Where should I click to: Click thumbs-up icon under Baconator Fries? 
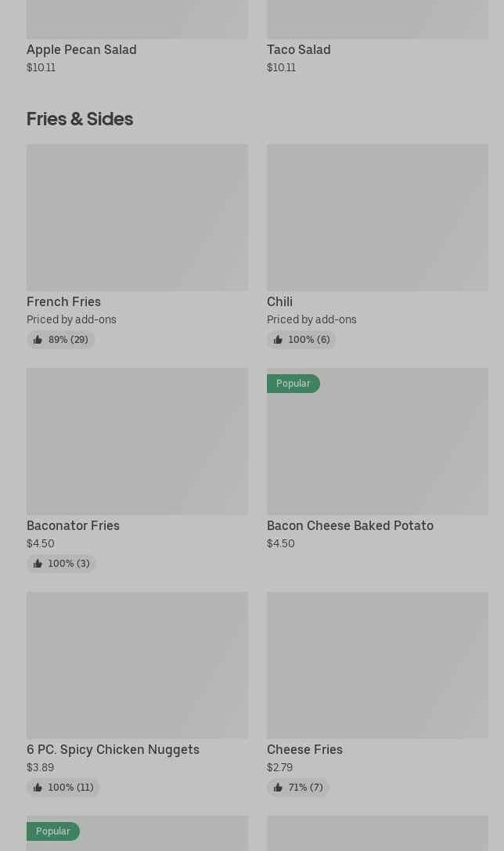pyautogui.click(x=38, y=564)
